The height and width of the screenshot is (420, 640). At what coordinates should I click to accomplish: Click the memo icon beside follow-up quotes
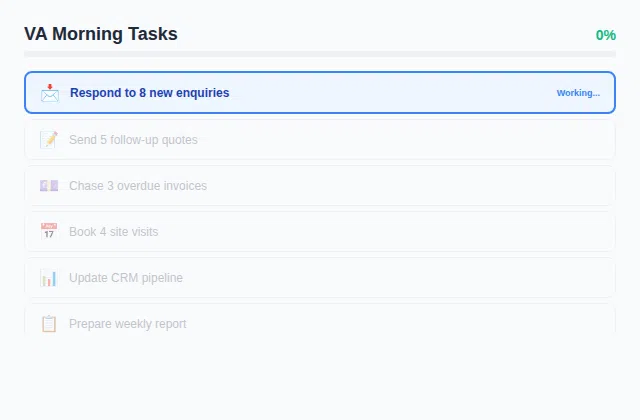(49, 140)
